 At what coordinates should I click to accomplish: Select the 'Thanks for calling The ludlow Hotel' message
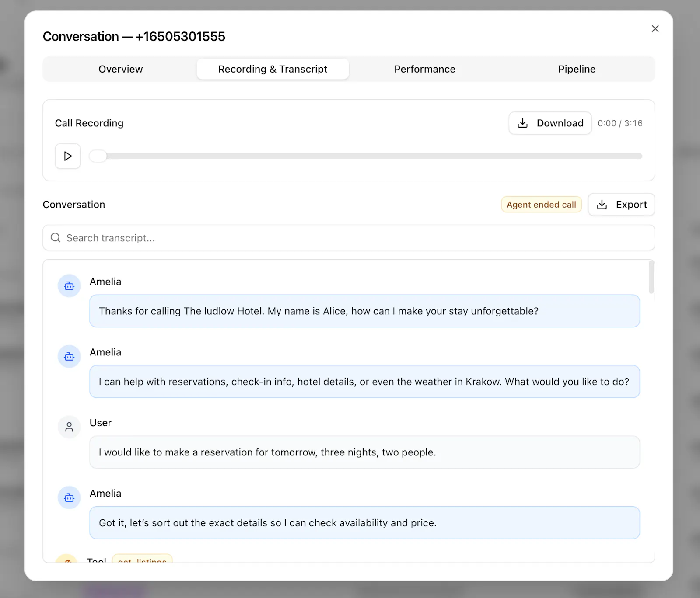click(364, 311)
